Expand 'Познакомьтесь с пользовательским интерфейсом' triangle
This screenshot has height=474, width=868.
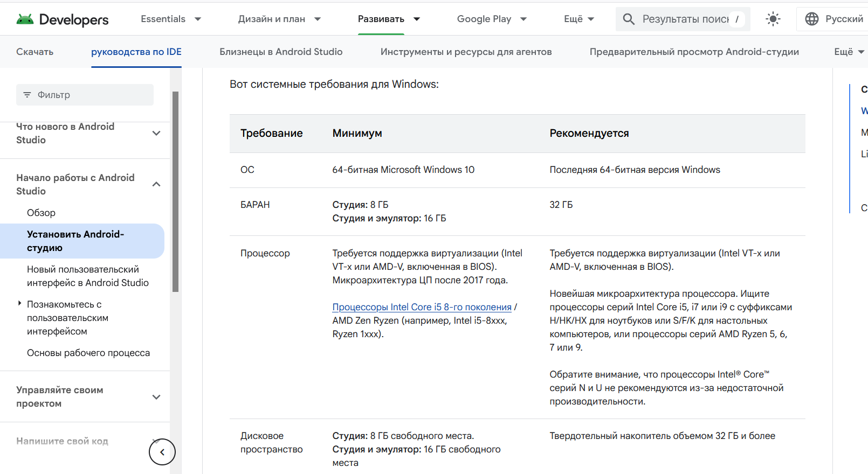[19, 304]
